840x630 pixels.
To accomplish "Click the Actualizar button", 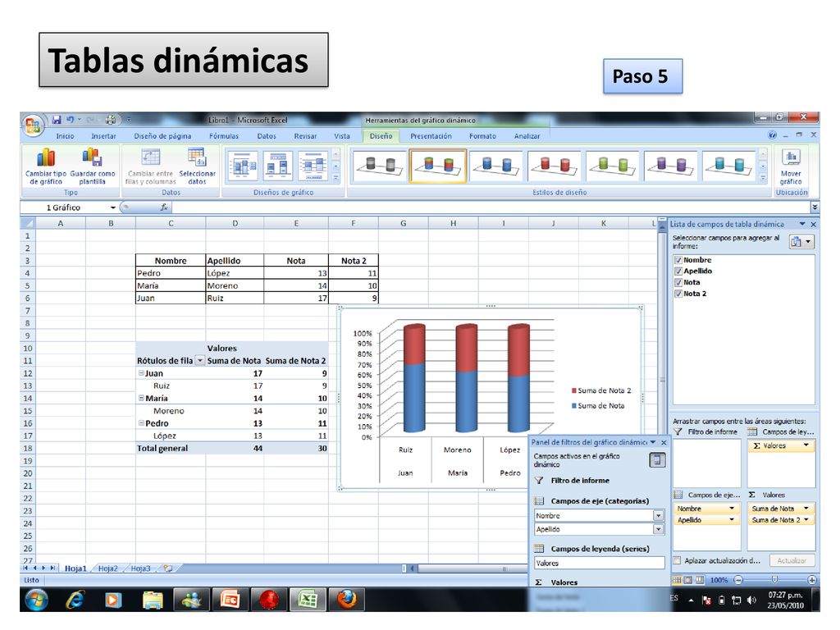I will coord(792,560).
